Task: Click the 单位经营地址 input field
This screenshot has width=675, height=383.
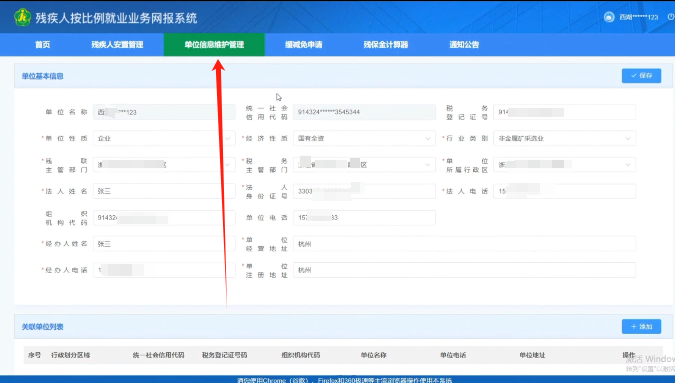Action: pyautogui.click(x=464, y=244)
